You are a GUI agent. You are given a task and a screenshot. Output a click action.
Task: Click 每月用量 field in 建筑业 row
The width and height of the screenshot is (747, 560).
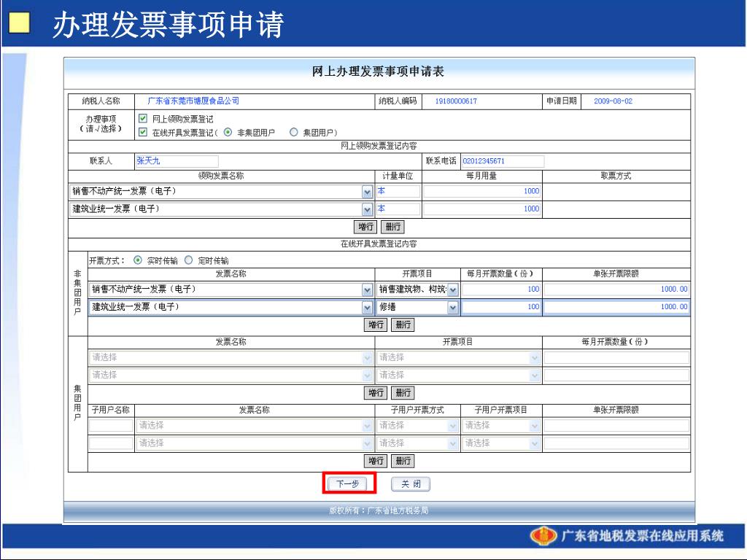[x=482, y=209]
